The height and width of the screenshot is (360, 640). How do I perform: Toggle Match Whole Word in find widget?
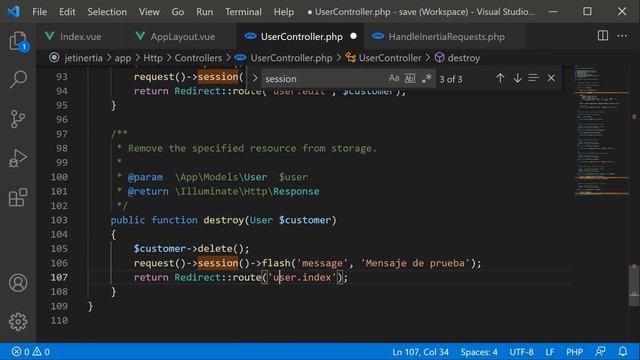coord(410,78)
